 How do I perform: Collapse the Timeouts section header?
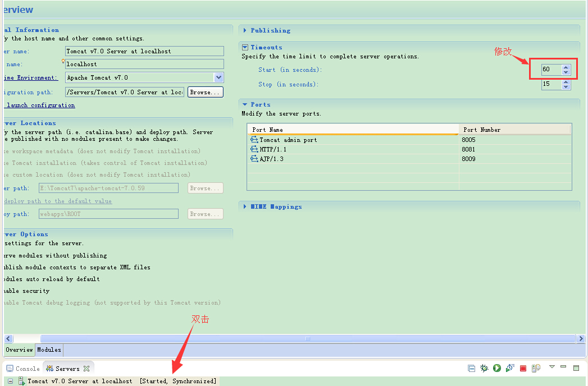266,47
